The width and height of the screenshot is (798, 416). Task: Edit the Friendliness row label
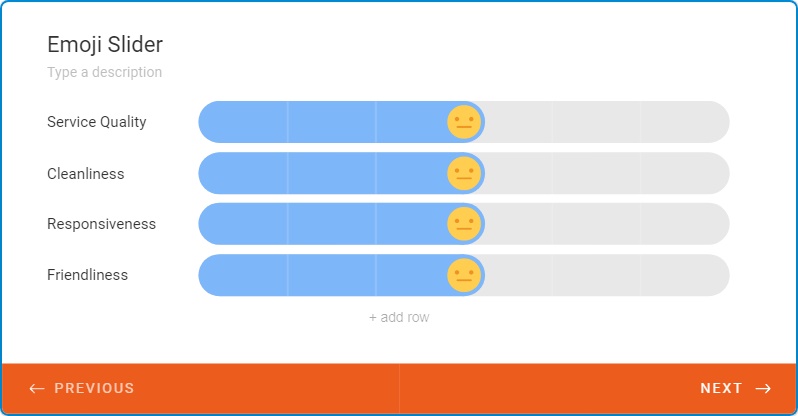click(x=88, y=275)
